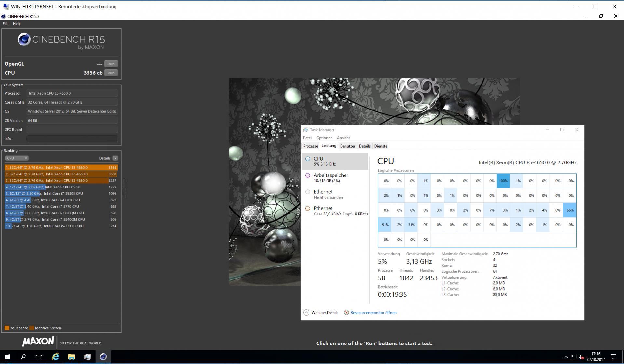Open File Explorer from taskbar
The height and width of the screenshot is (364, 624).
(71, 357)
